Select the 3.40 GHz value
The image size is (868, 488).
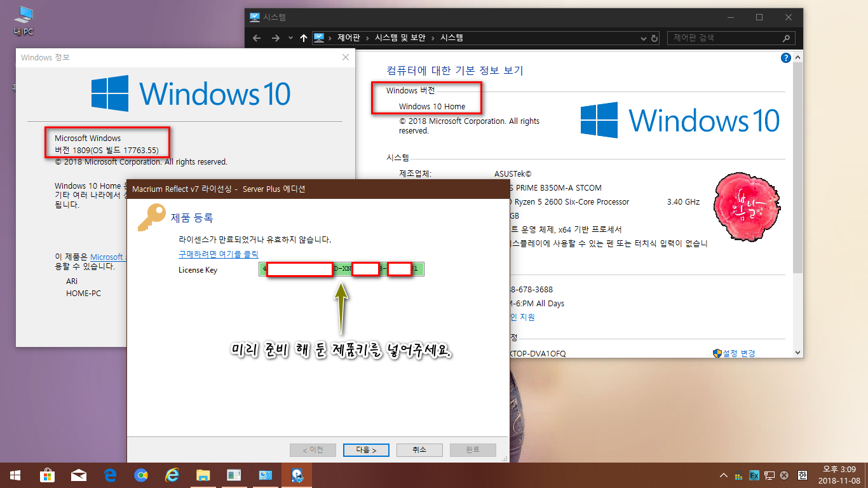[683, 202]
